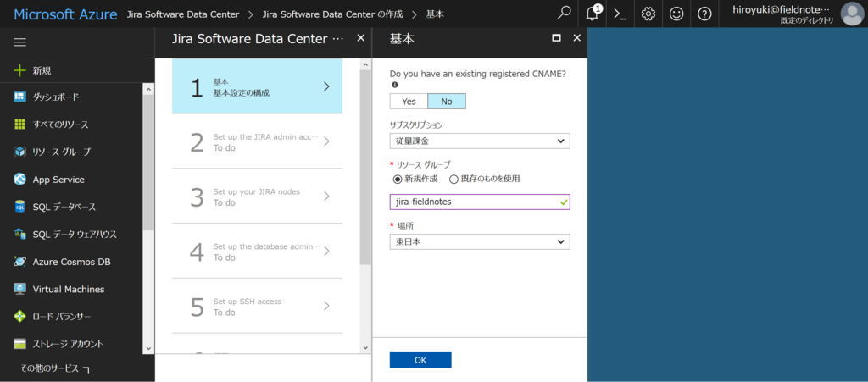Click the green plus 新規 icon
This screenshot has width=868, height=382.
tap(20, 70)
